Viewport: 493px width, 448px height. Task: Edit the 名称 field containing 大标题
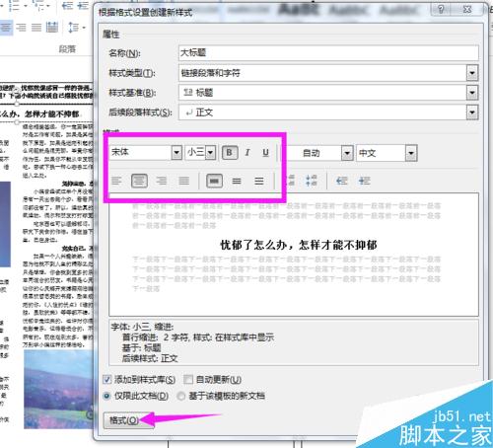point(328,53)
